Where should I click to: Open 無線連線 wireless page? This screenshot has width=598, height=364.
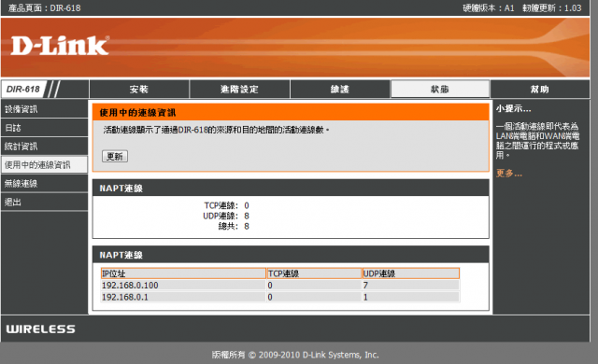click(x=44, y=184)
